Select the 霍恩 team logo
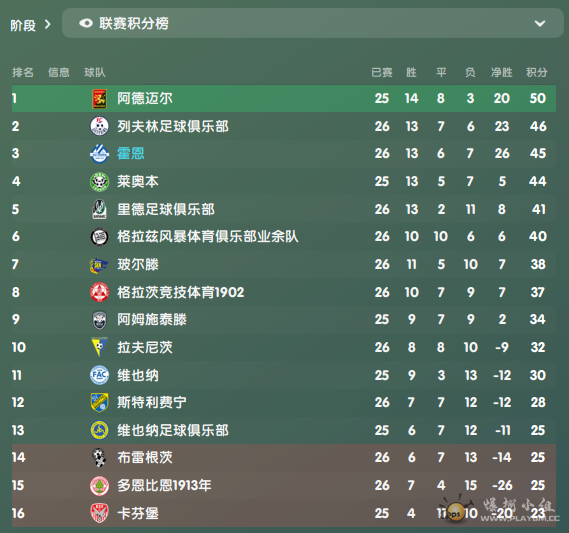The width and height of the screenshot is (569, 533). 99,153
